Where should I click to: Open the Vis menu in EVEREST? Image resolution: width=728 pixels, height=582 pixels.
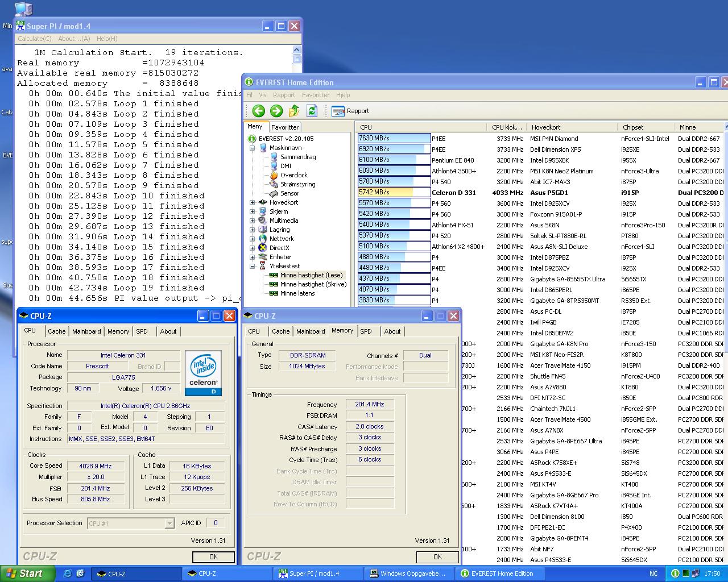point(262,95)
